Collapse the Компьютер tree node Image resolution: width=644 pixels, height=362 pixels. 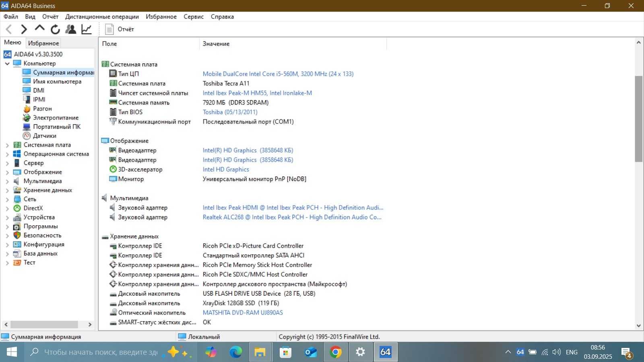tap(7, 64)
